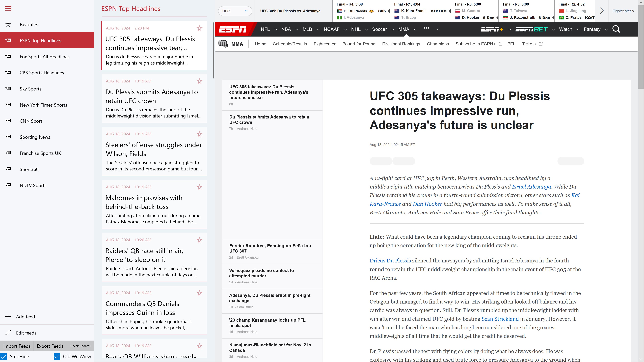Click the ESPN search magnifier icon
This screenshot has height=362, width=644.
[616, 29]
